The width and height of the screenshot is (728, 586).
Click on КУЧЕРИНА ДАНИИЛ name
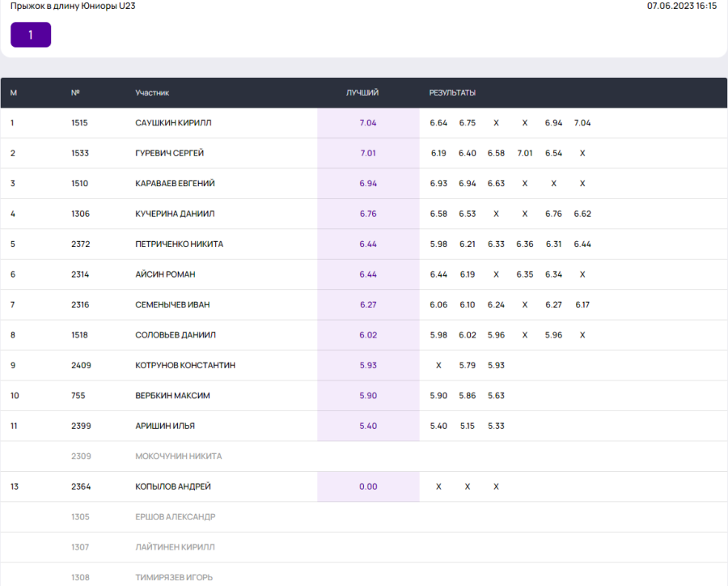[175, 214]
